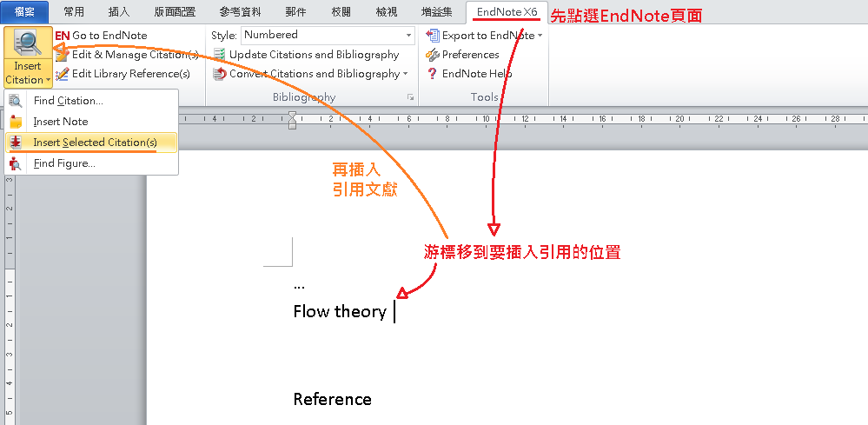Screen dimensions: 868x425
Task: Click the horizontal ruler at mark 12
Action: click(524, 118)
